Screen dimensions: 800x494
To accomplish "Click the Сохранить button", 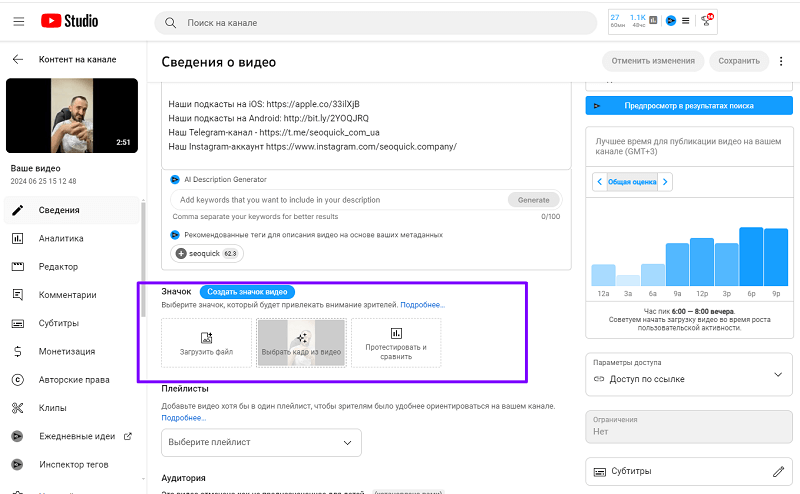I will [x=739, y=61].
